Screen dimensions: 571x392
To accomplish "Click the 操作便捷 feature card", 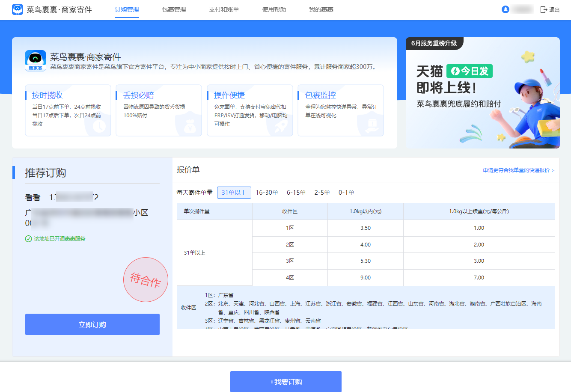I will pos(250,110).
